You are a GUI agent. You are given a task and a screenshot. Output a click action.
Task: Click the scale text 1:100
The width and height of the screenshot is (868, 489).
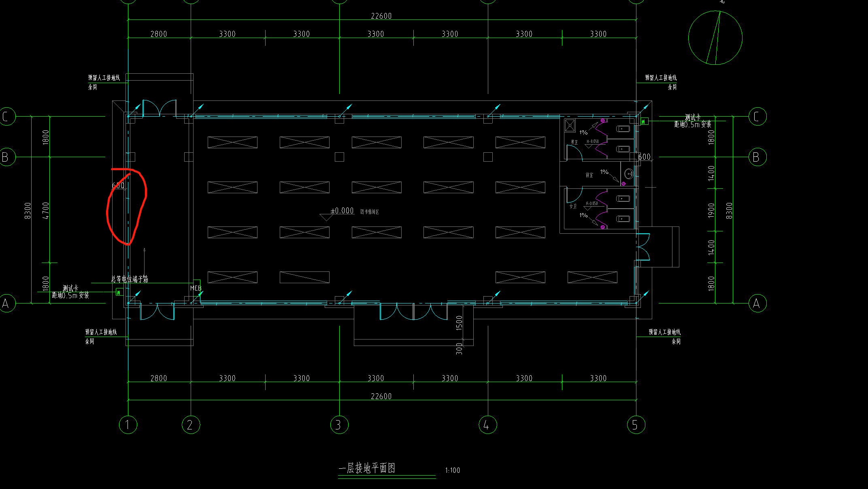[452, 470]
